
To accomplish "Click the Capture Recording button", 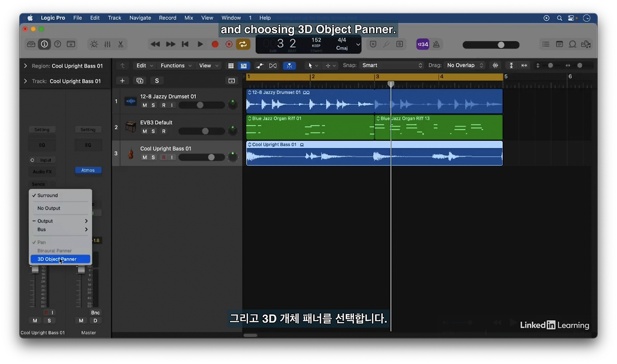I will point(229,44).
